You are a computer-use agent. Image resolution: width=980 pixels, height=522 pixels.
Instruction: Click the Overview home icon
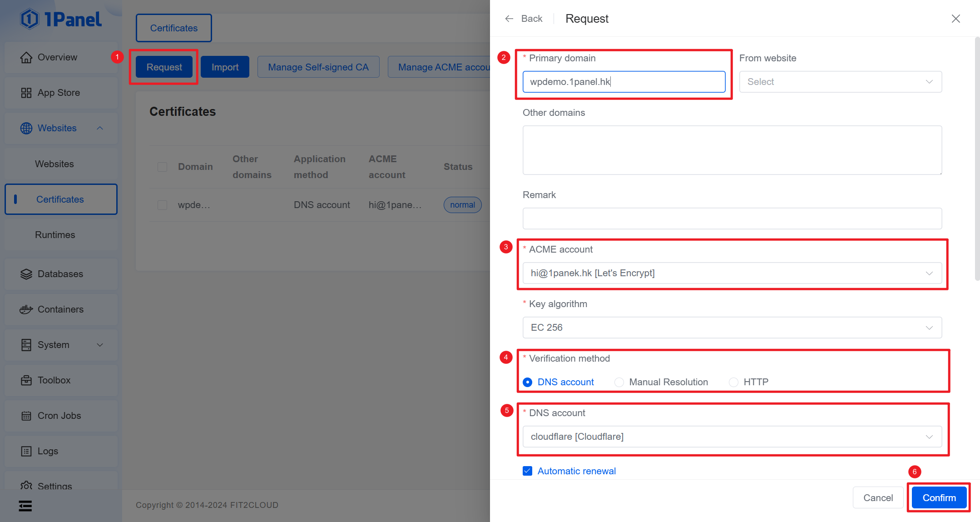coord(26,57)
